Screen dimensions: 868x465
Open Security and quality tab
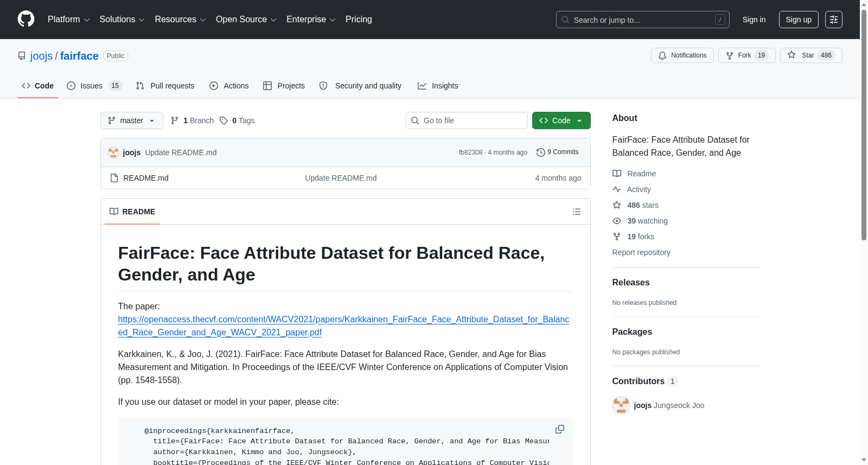click(x=361, y=86)
